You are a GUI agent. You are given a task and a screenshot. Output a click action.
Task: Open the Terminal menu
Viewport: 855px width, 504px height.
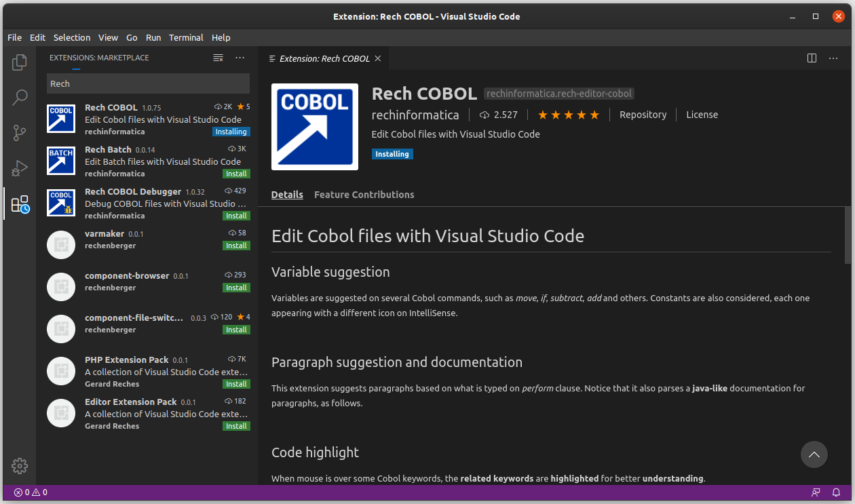[186, 37]
